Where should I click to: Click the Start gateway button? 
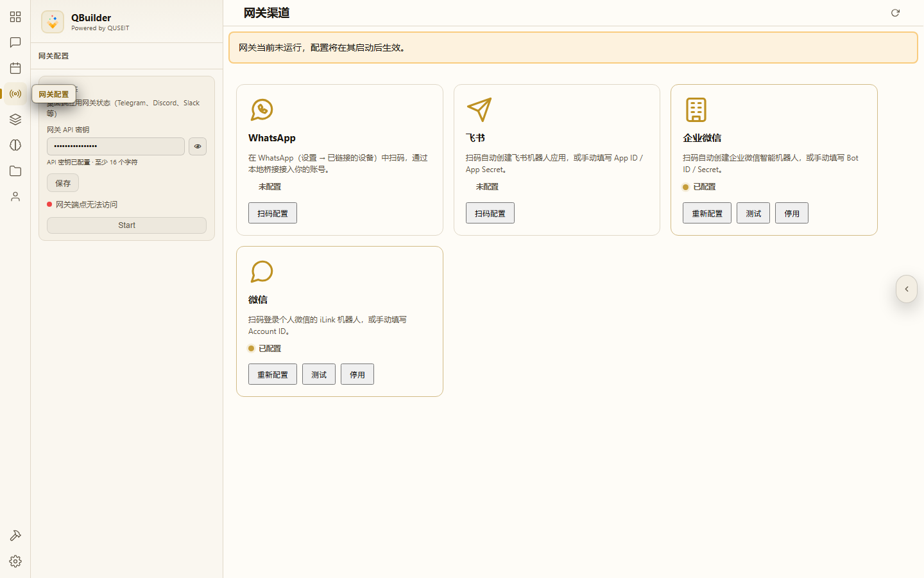tap(126, 225)
